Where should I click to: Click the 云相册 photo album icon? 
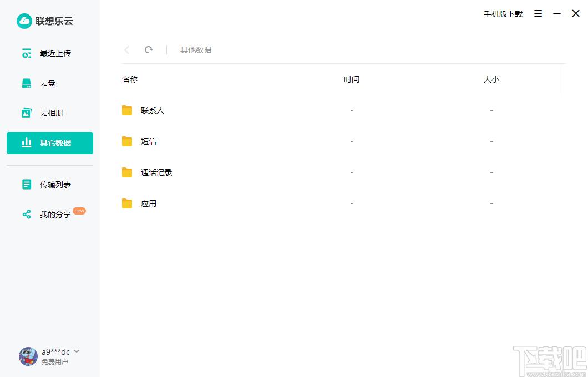[x=27, y=113]
